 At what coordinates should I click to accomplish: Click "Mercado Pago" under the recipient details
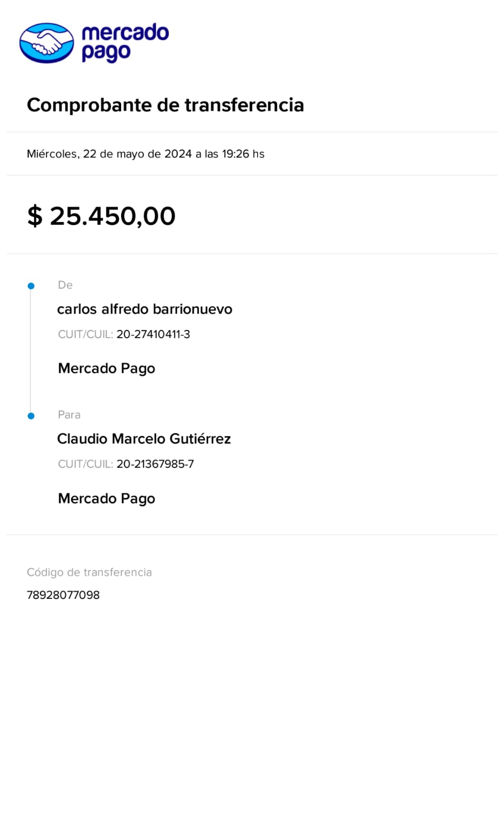coord(106,499)
